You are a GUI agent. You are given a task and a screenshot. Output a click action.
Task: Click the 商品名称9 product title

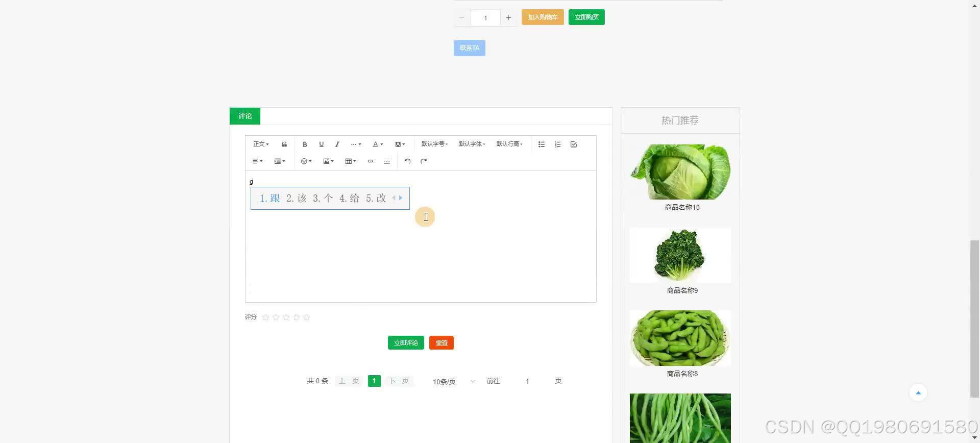tap(682, 291)
